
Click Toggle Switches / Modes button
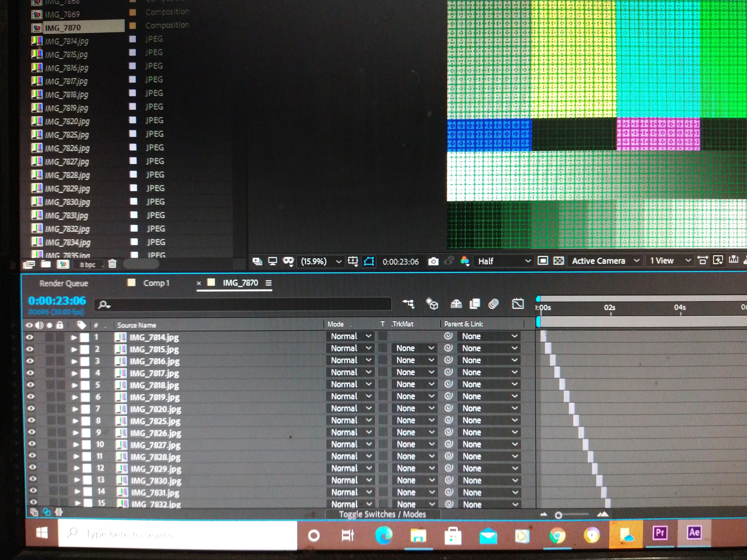(382, 514)
